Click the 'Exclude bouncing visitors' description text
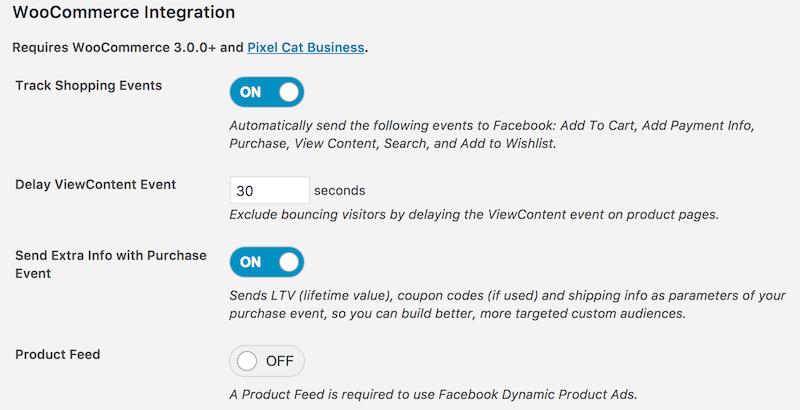This screenshot has width=800, height=410. click(474, 214)
